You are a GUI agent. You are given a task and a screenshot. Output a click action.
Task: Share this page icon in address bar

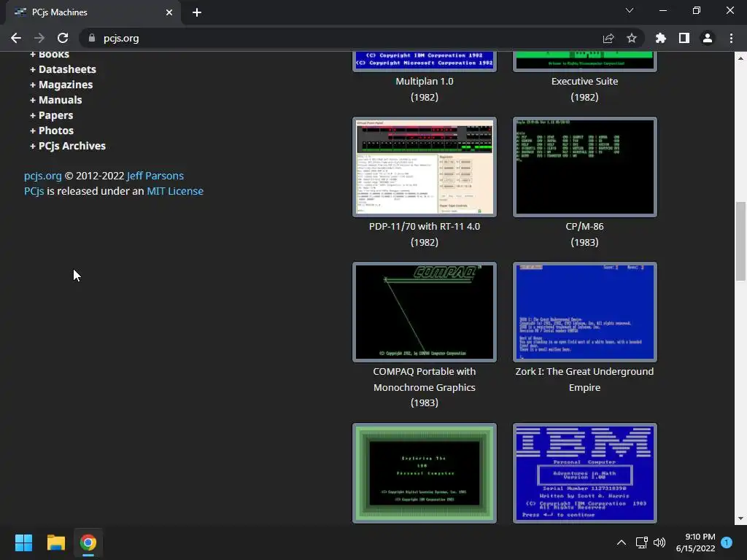[x=608, y=38]
